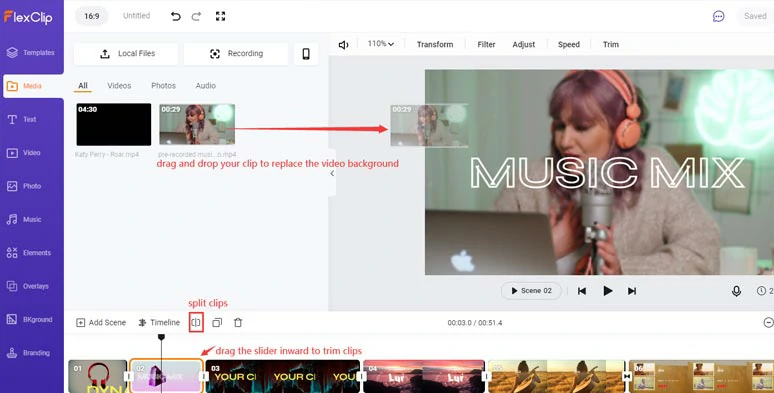Add Scene to the storyboard
774x393 pixels.
coord(101,323)
